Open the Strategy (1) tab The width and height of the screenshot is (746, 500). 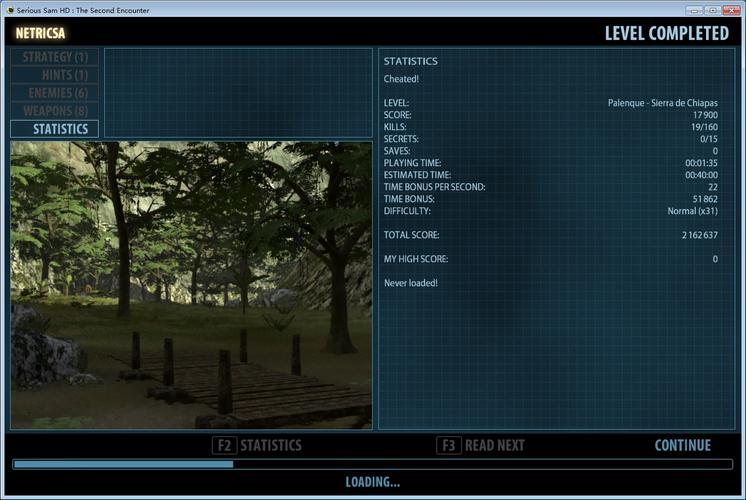click(55, 57)
